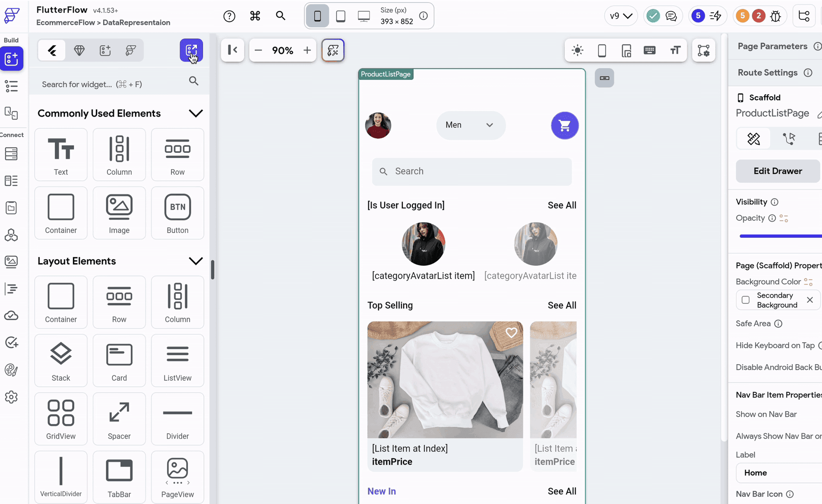
Task: Switch to the Components diamond tab
Action: pyautogui.click(x=79, y=50)
